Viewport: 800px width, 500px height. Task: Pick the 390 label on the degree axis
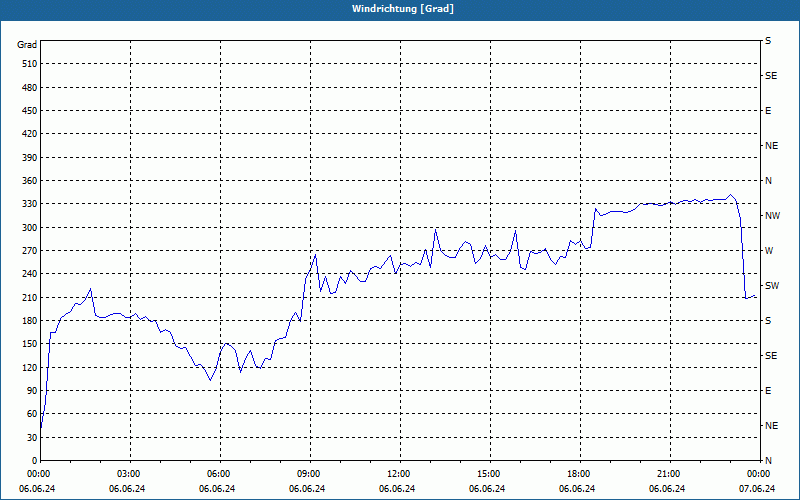click(x=30, y=157)
